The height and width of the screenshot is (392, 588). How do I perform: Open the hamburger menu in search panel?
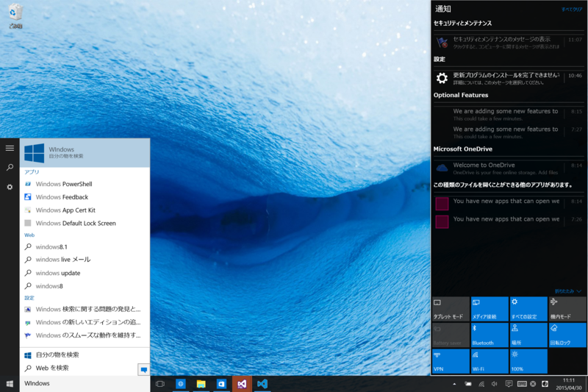pos(10,148)
